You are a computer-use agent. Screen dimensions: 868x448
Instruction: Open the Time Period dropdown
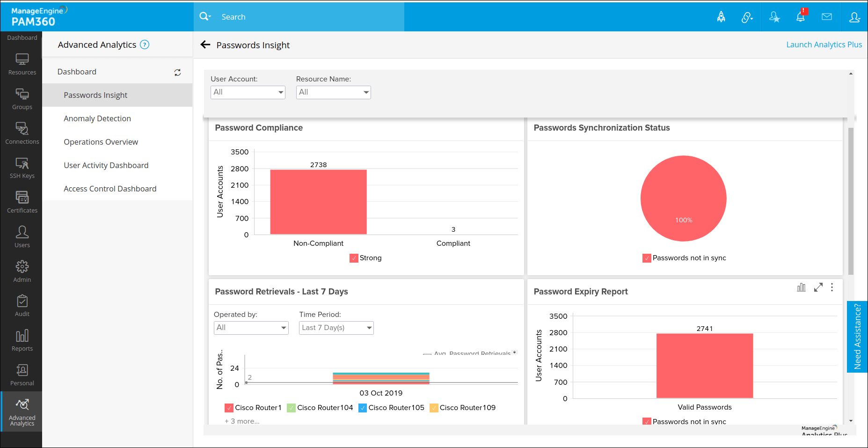tap(336, 328)
